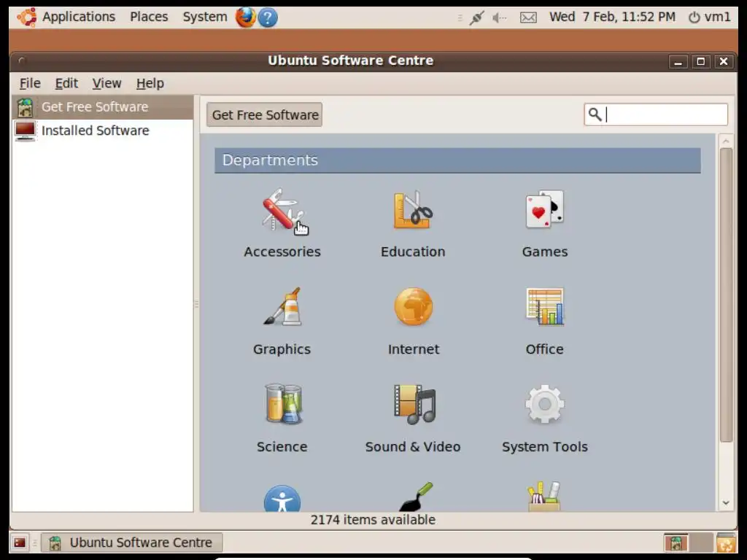Open the Science beakers icon
747x560 pixels.
pos(283,404)
